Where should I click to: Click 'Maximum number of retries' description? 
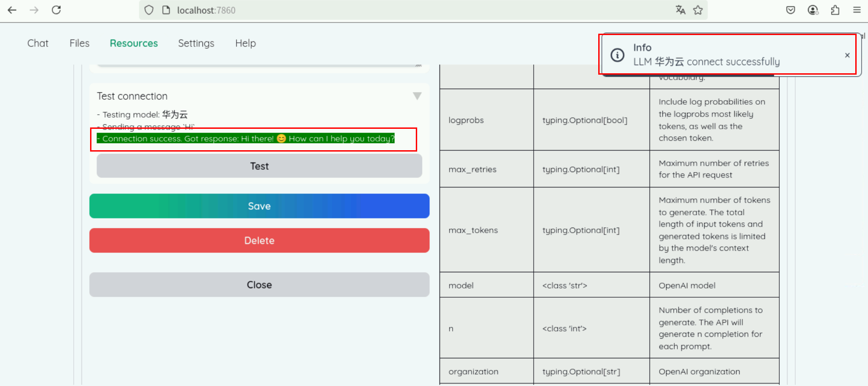(x=714, y=169)
